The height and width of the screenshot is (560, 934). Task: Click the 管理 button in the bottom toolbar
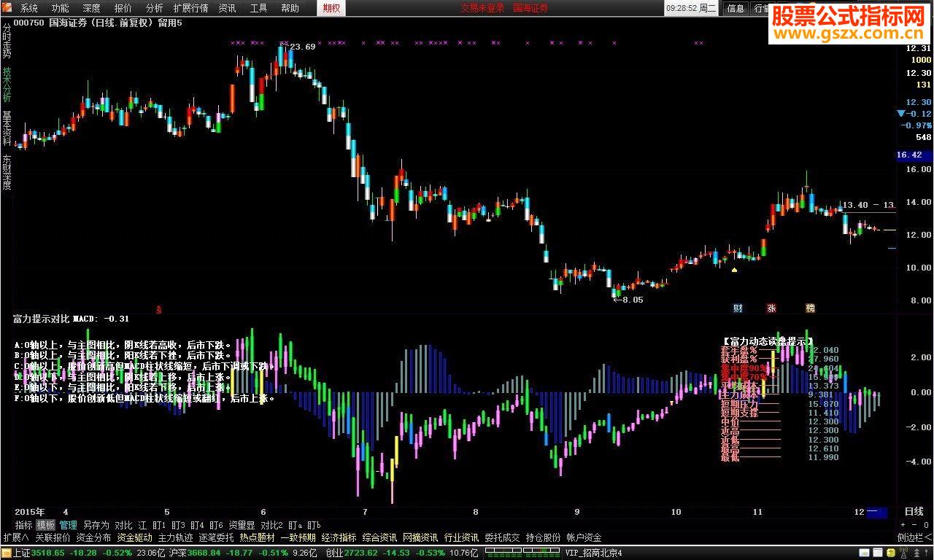coord(69,525)
